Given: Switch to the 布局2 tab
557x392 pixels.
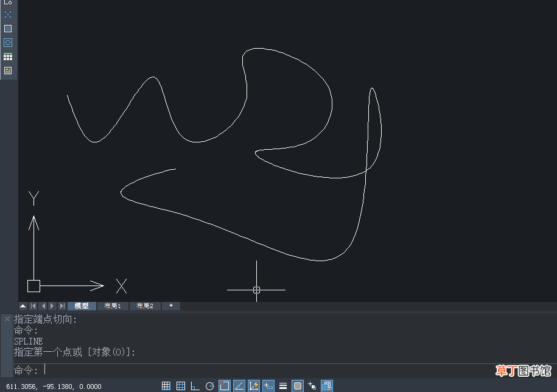Looking at the screenshot, I should (145, 306).
